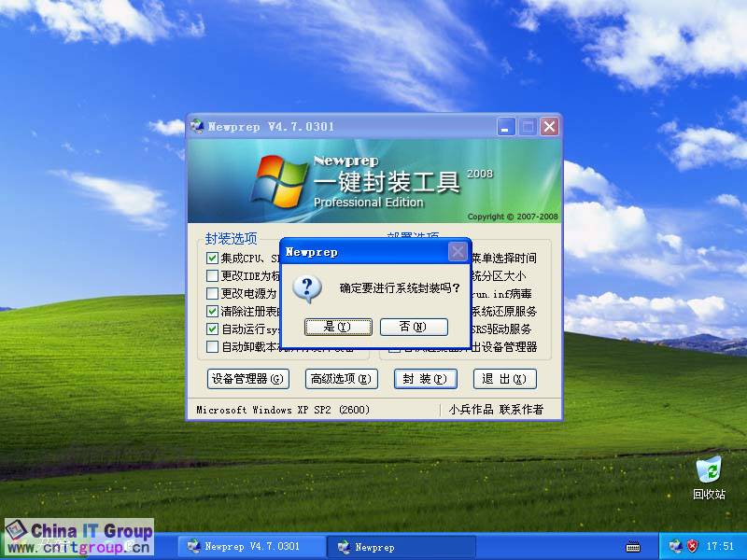Enable the 更改IDE为标 checkbox
Screen dimensions: 747x560
tap(213, 275)
